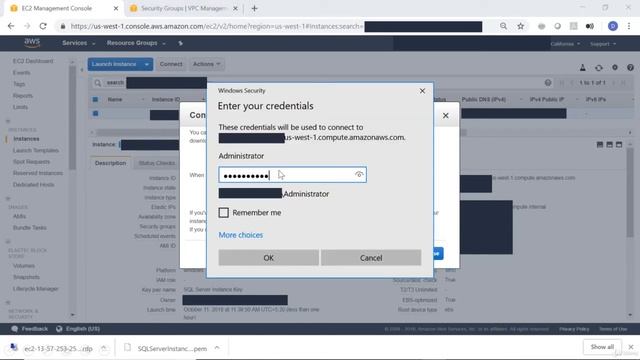This screenshot has height=360, width=640.
Task: Cancel the Windows Security dialog
Action: click(371, 258)
